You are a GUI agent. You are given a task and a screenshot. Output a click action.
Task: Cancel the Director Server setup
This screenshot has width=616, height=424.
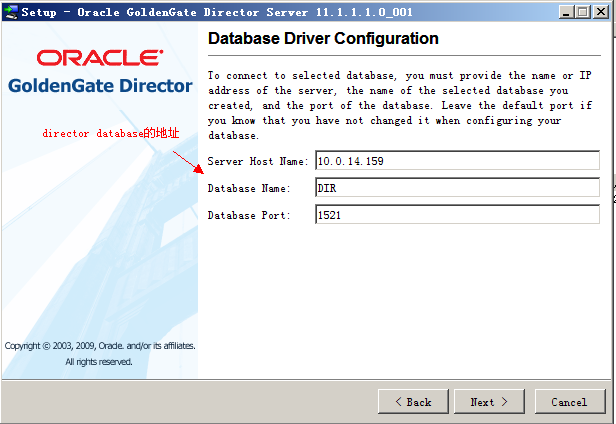570,402
